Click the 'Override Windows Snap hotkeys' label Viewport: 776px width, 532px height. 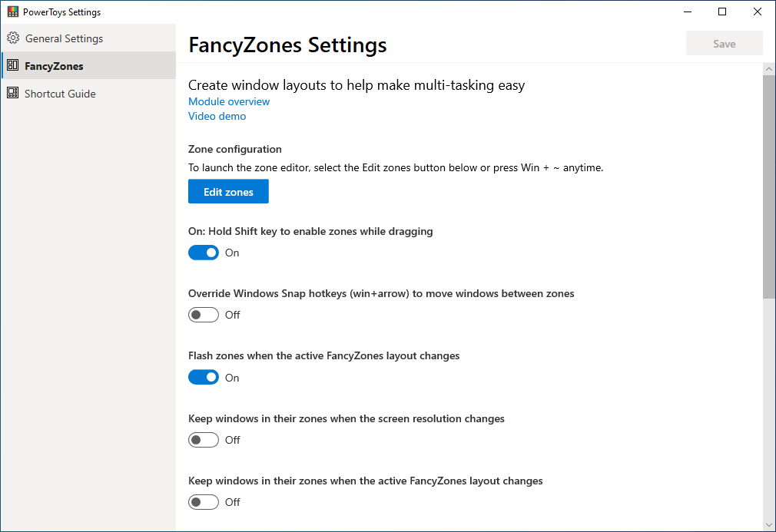pos(381,294)
